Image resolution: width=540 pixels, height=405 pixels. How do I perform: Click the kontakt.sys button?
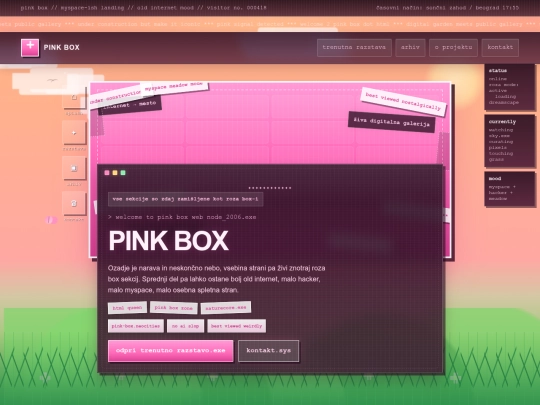[x=268, y=351]
